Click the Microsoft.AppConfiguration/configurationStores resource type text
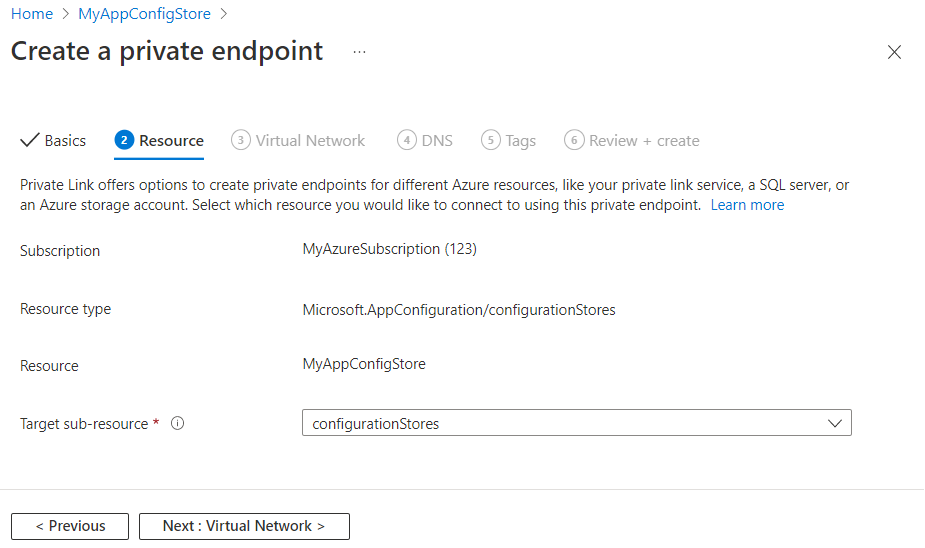Screen dimensions: 925x548 tap(459, 310)
